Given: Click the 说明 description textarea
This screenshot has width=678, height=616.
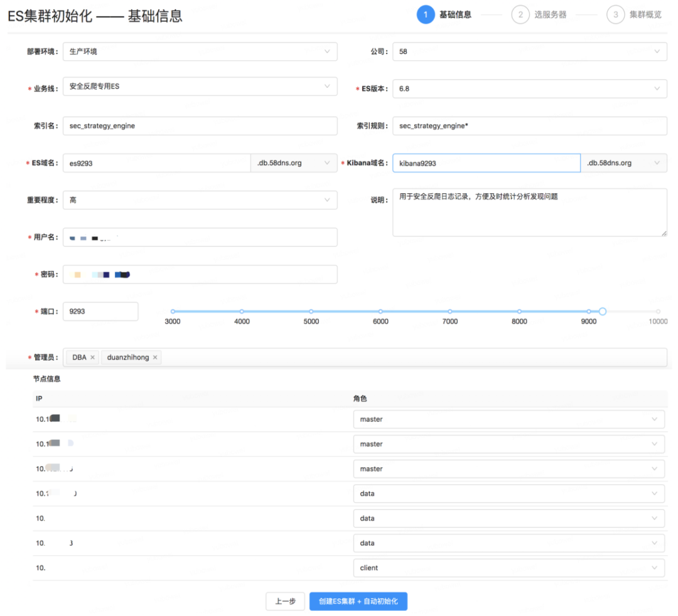Looking at the screenshot, I should pos(530,212).
